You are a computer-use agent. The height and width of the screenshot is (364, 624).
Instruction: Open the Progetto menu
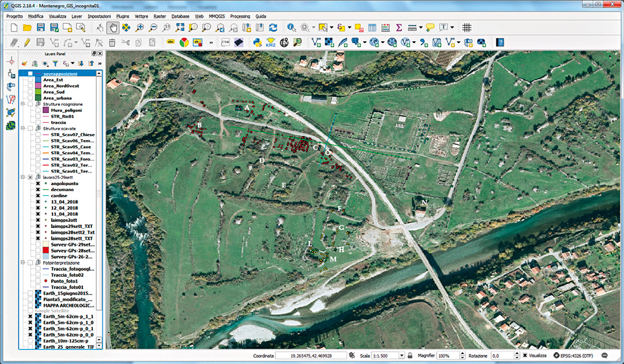click(x=15, y=16)
